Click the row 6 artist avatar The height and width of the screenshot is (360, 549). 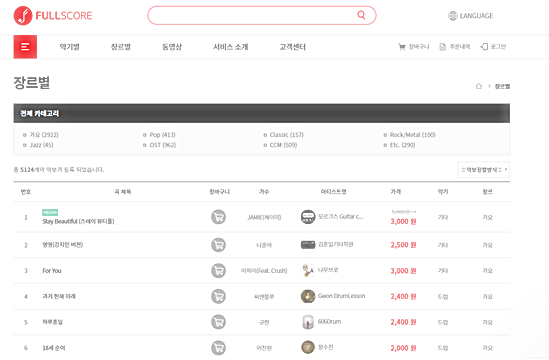(308, 347)
